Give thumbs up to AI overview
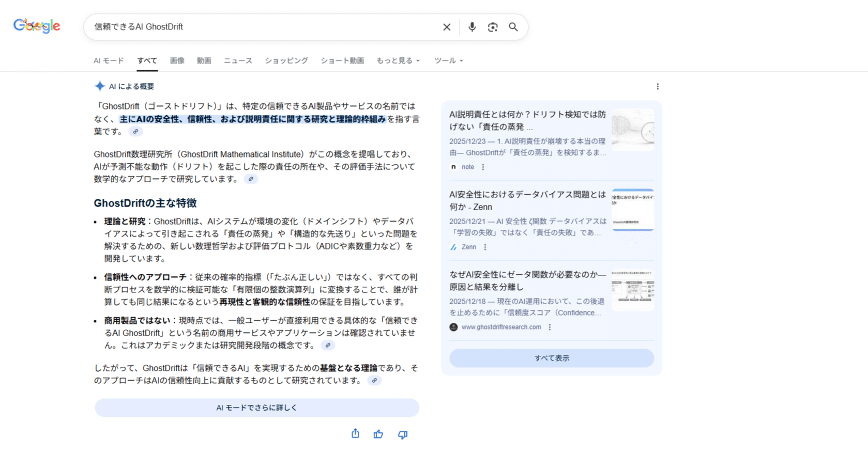The height and width of the screenshot is (454, 868). [x=378, y=434]
